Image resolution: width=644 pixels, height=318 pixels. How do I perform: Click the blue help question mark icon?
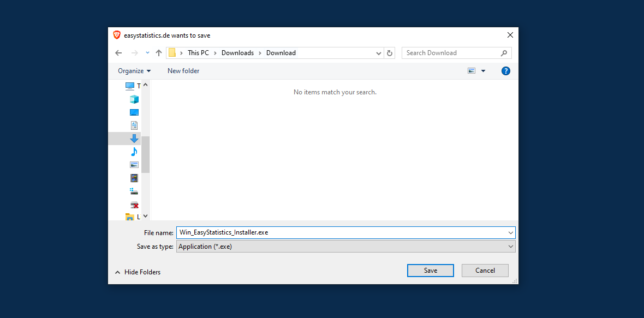point(505,71)
